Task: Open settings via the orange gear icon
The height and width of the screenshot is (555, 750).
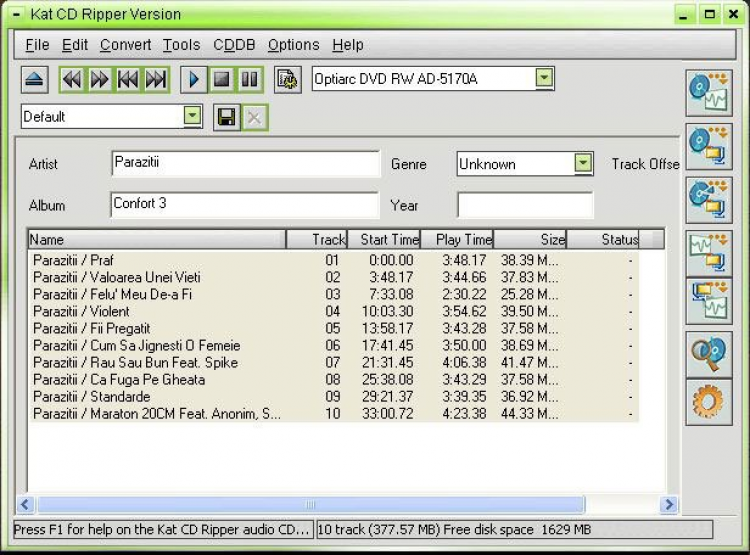Action: click(x=709, y=402)
